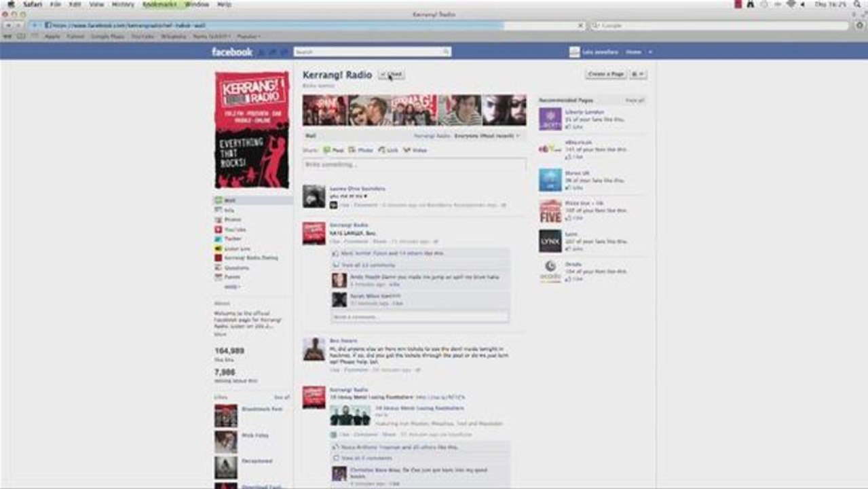Open the Bookmarks menu in the Safari menu bar
This screenshot has height=489, width=868.
[x=159, y=4]
